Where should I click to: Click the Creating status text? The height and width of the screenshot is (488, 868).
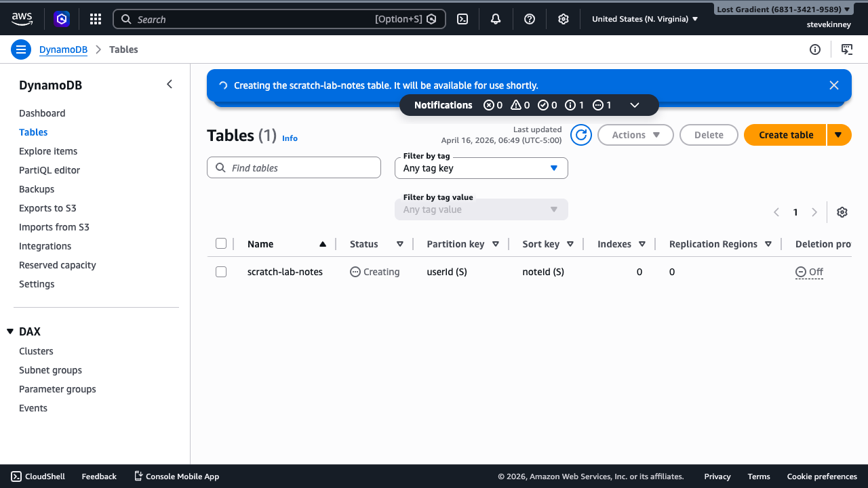pos(375,272)
